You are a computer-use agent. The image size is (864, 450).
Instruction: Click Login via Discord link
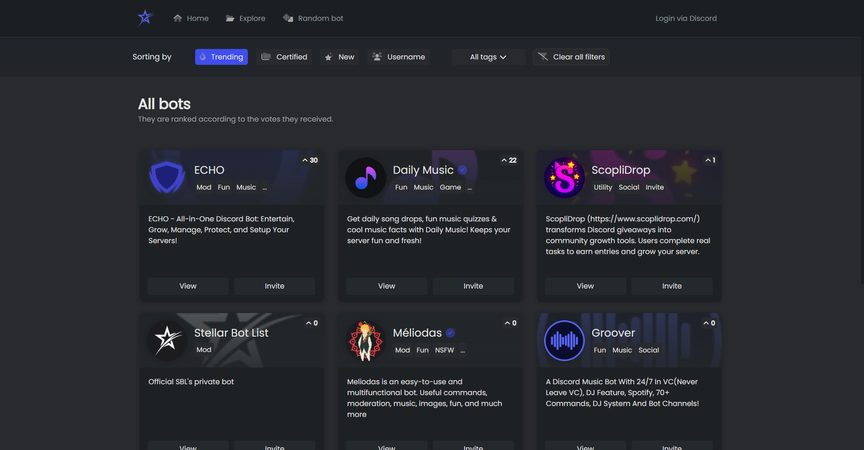(685, 18)
